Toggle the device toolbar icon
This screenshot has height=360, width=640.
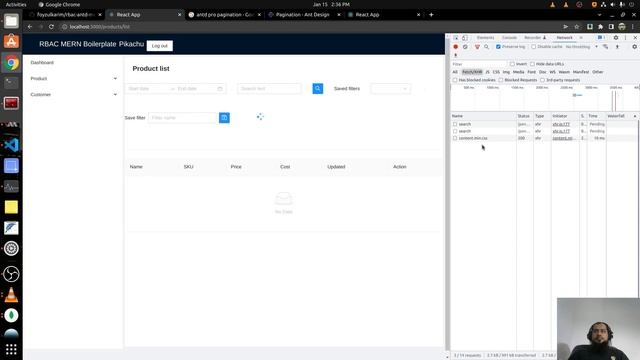pyautogui.click(x=465, y=38)
